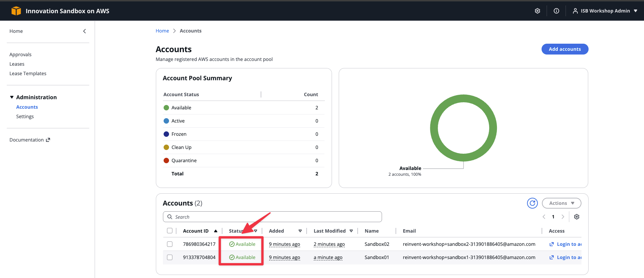The image size is (644, 278).
Task: Click Home breadcrumb link
Action: tap(162, 31)
